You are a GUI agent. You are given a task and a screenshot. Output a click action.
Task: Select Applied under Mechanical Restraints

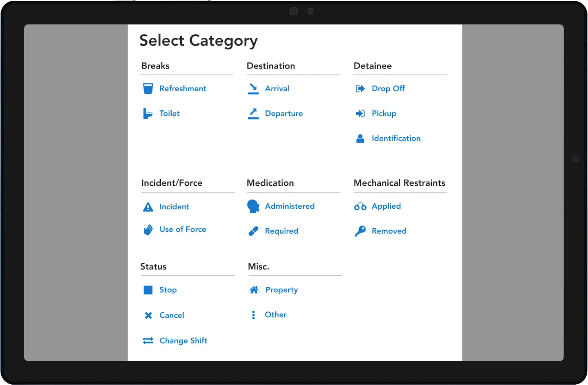pyautogui.click(x=386, y=207)
